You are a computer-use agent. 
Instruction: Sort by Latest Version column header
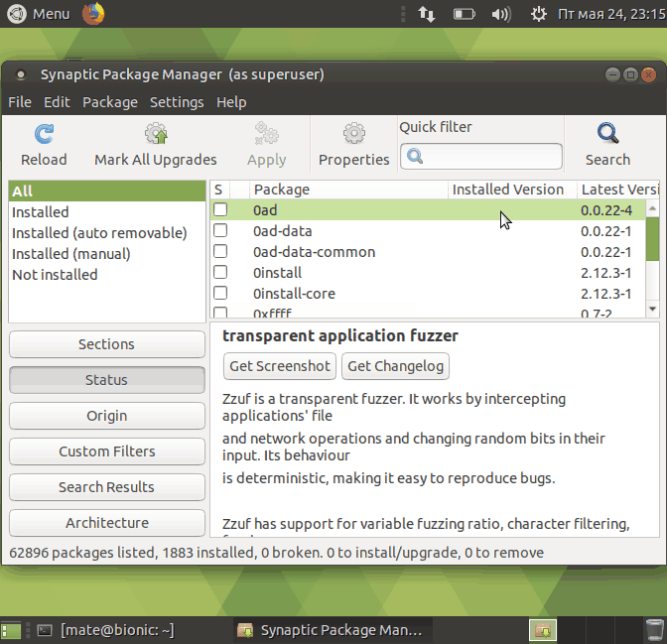(618, 190)
